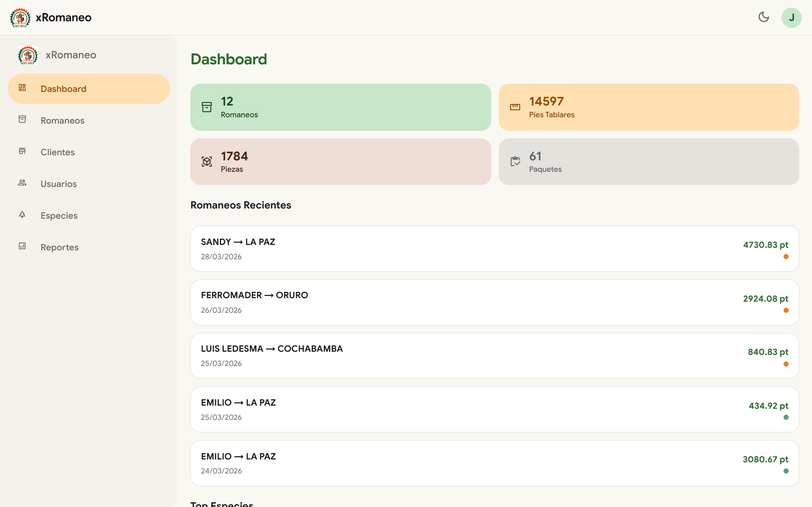Viewport: 812px width, 507px height.
Task: Open the Romaneos sidebar menu item
Action: pyautogui.click(x=62, y=120)
